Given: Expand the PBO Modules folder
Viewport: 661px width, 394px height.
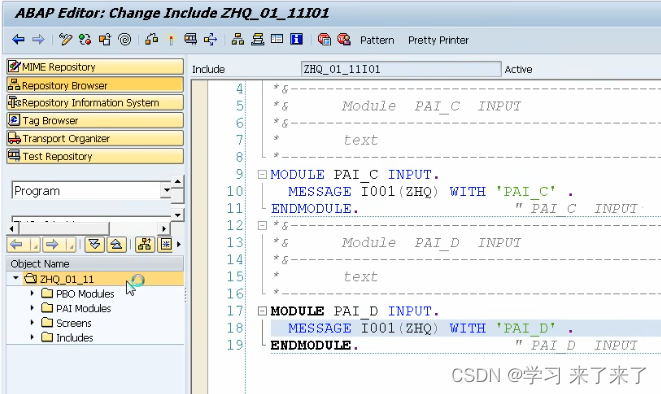Looking at the screenshot, I should 32,293.
